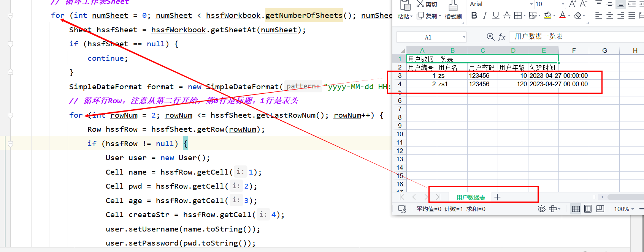Image resolution: width=644 pixels, height=252 pixels.
Task: Open the A1 name box dropdown
Action: (x=464, y=37)
